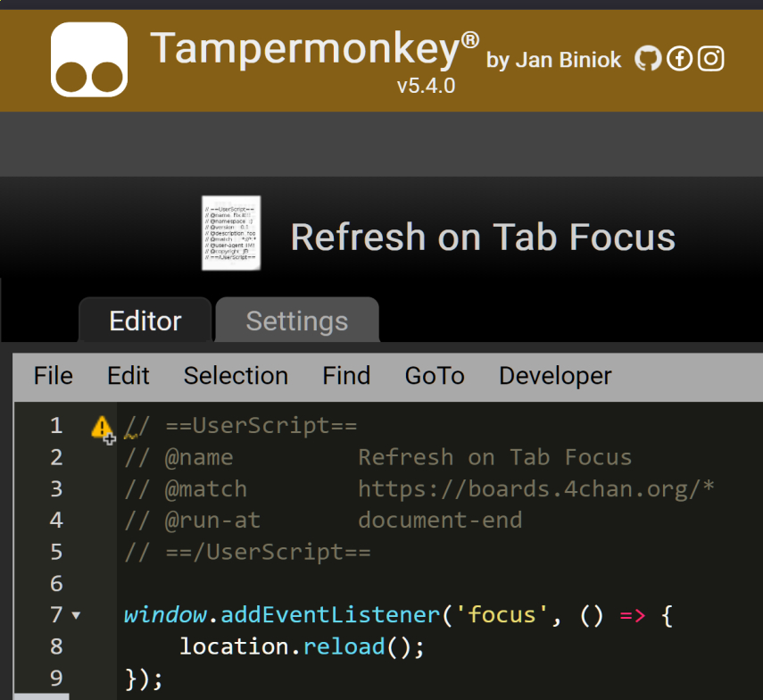
Task: Click the 'document-end' run-at value
Action: click(440, 520)
